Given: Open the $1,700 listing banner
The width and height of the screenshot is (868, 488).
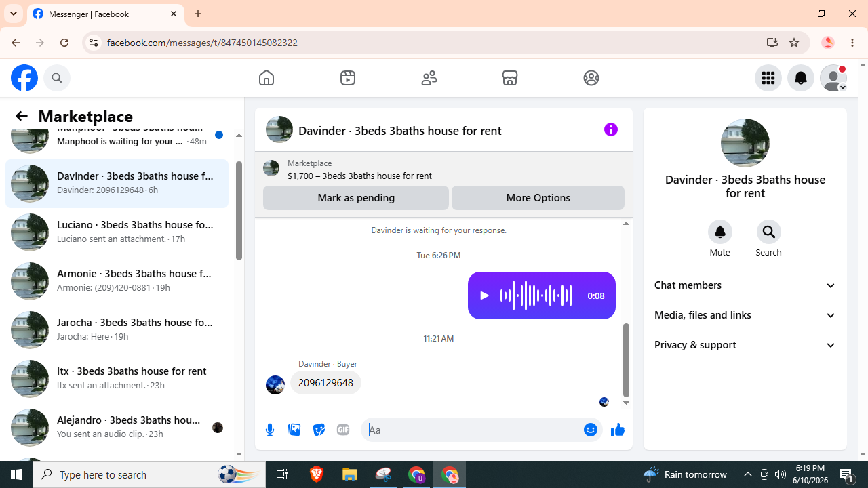Looking at the screenshot, I should click(x=443, y=169).
